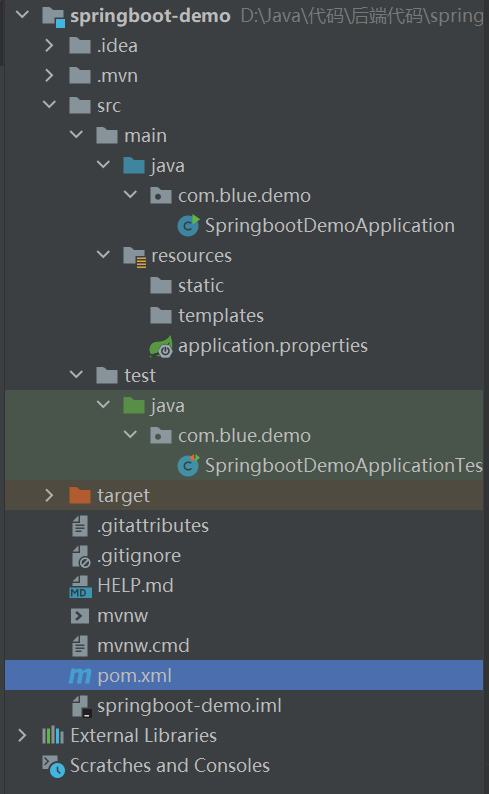Select the src folder name

109,106
